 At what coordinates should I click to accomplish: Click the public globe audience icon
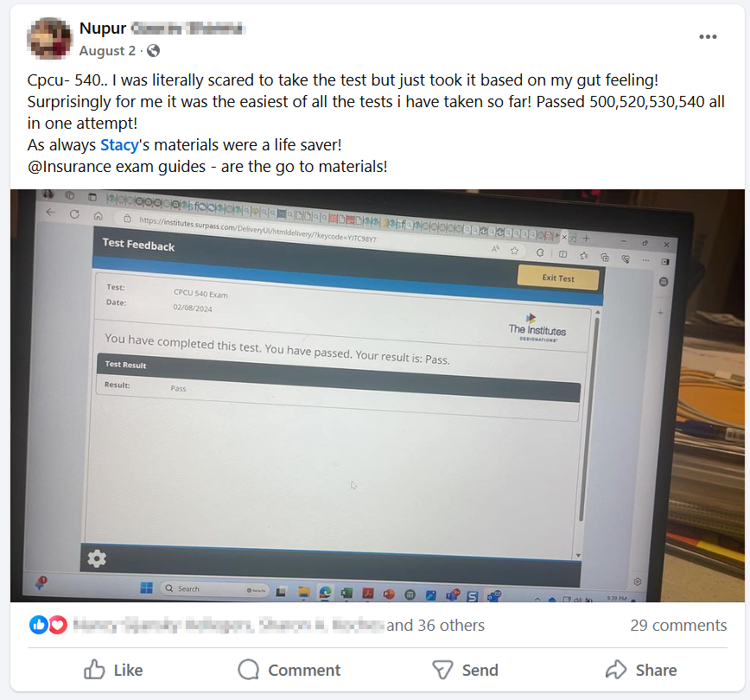pos(153,51)
